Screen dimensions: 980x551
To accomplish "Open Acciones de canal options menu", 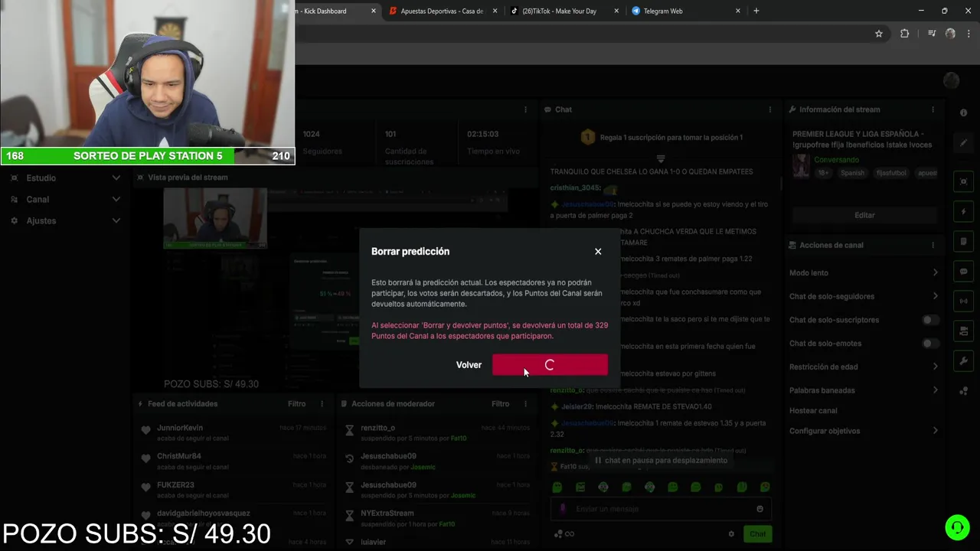I will tap(933, 245).
